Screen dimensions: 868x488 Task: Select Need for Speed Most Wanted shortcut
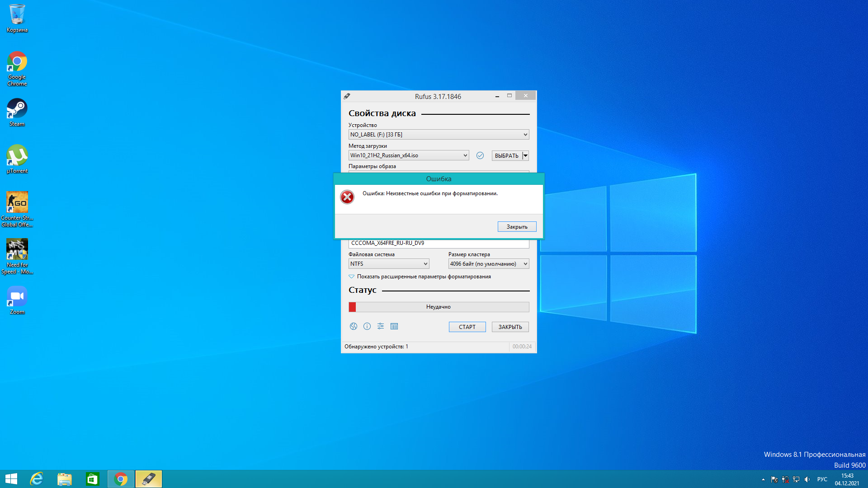[x=17, y=256]
